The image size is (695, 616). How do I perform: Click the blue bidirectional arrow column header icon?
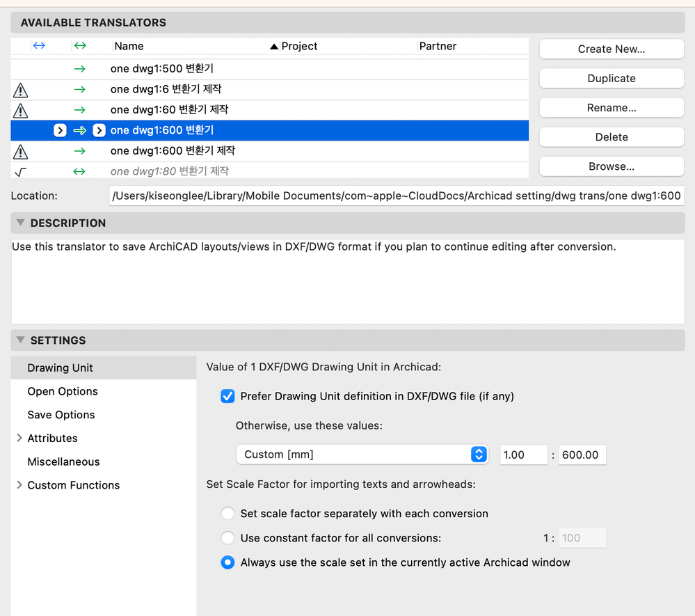[38, 45]
